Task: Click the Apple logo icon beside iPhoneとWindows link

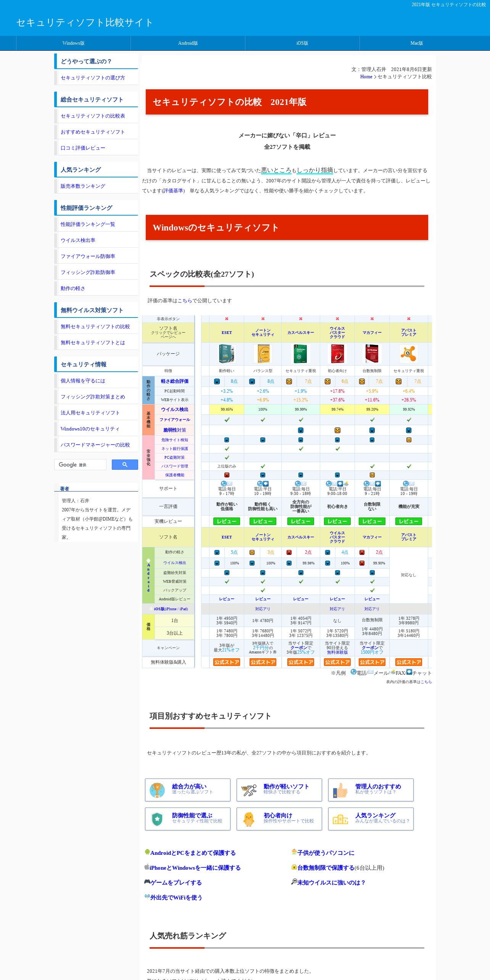Action: coord(147,867)
